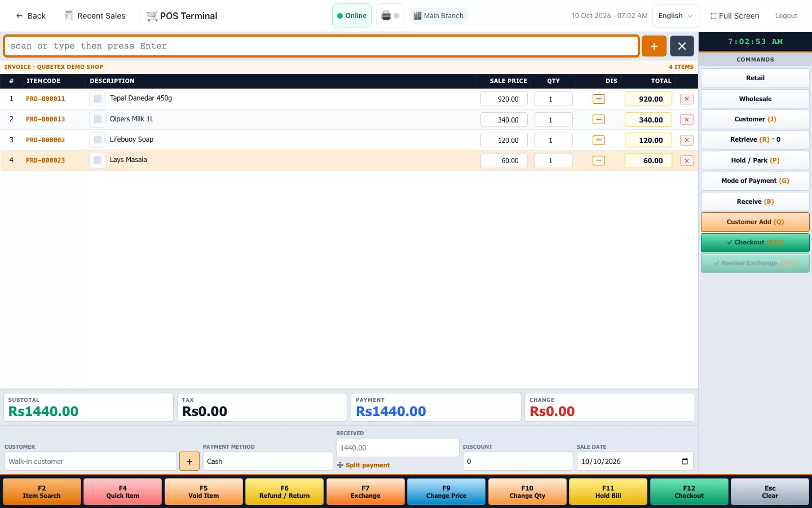Log out of the POS

[786, 16]
